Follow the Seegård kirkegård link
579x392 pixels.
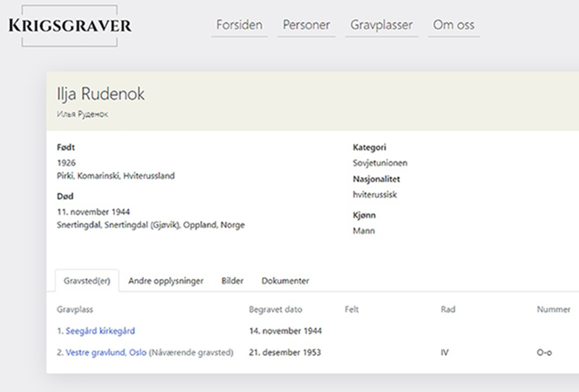[x=100, y=331]
